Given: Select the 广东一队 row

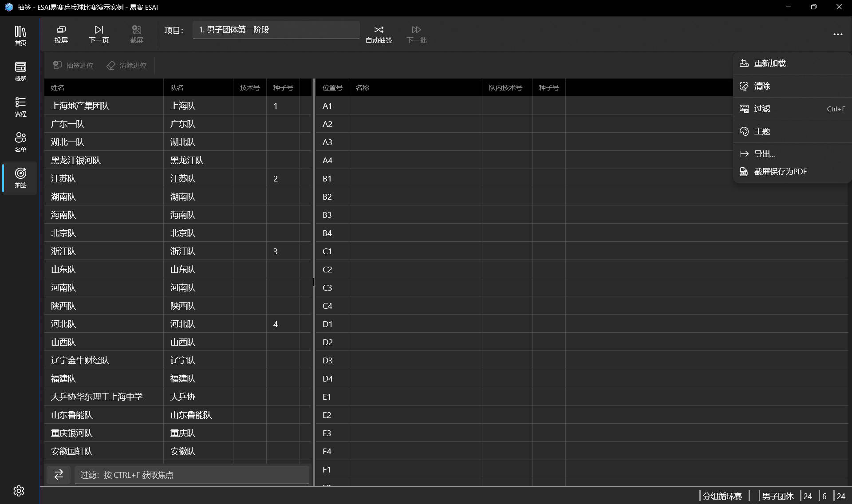Looking at the screenshot, I should 178,124.
